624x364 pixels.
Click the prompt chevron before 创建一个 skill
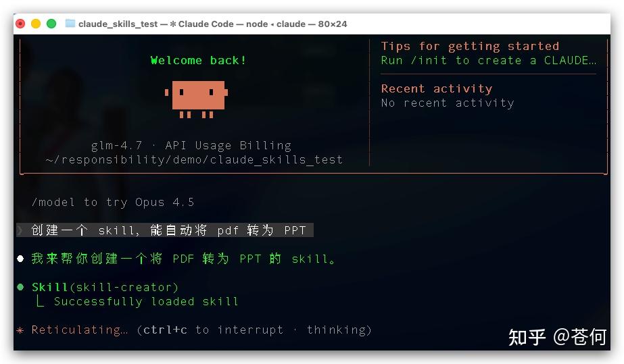[x=20, y=230]
